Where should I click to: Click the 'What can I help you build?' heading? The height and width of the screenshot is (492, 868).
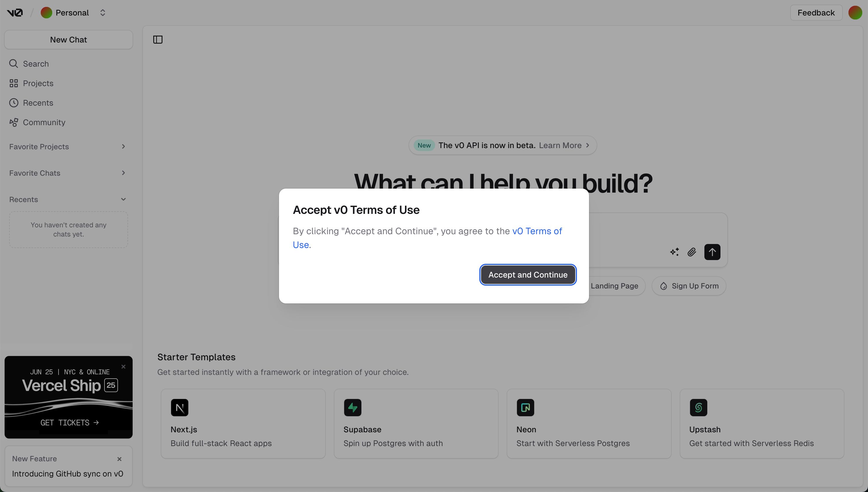503,183
